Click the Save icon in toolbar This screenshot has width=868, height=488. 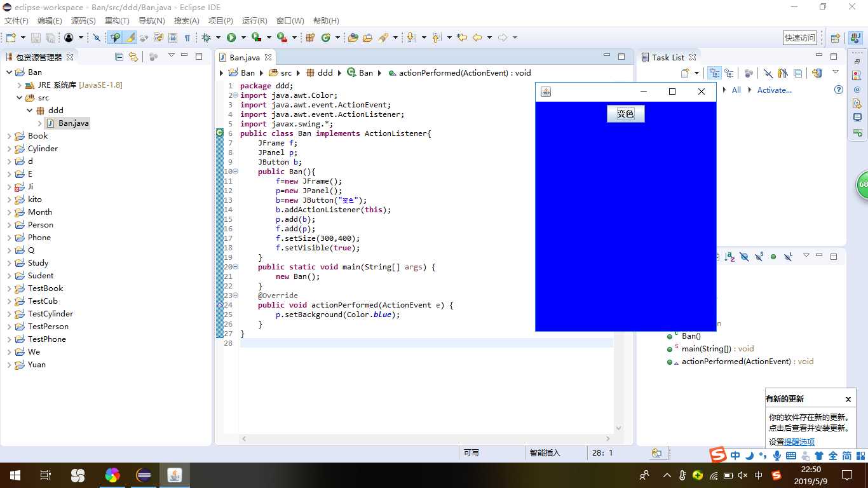(36, 38)
